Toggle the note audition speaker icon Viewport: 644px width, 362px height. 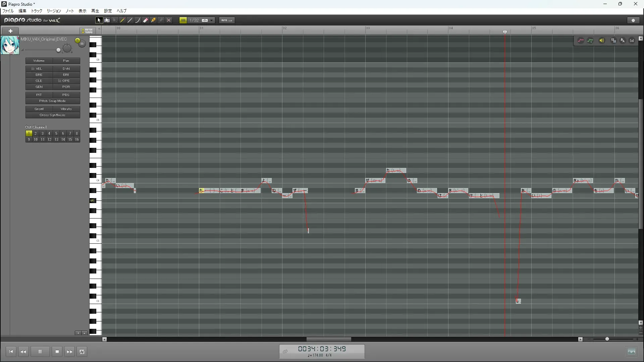[602, 41]
